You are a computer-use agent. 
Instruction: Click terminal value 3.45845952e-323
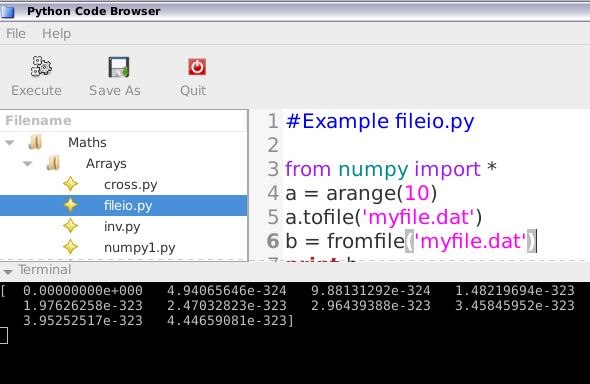coord(515,306)
